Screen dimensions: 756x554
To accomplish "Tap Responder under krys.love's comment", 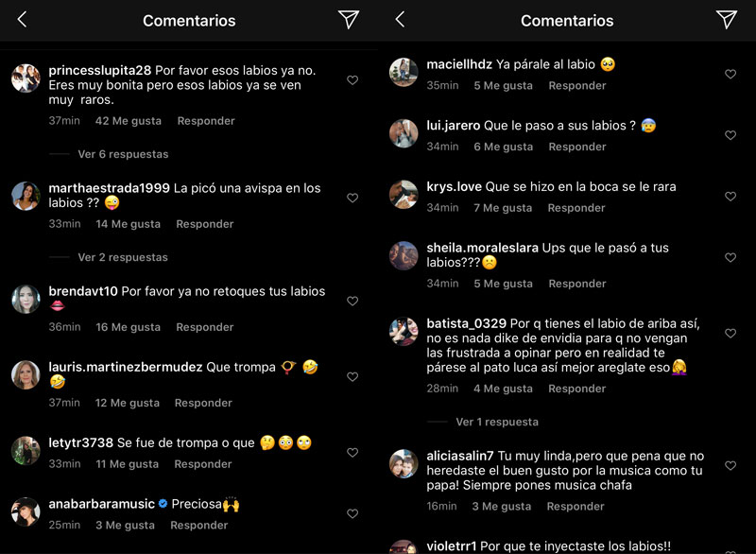I will click(x=576, y=208).
